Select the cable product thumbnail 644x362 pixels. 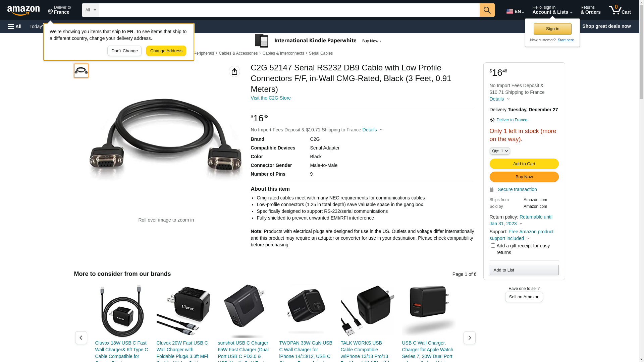(x=81, y=71)
